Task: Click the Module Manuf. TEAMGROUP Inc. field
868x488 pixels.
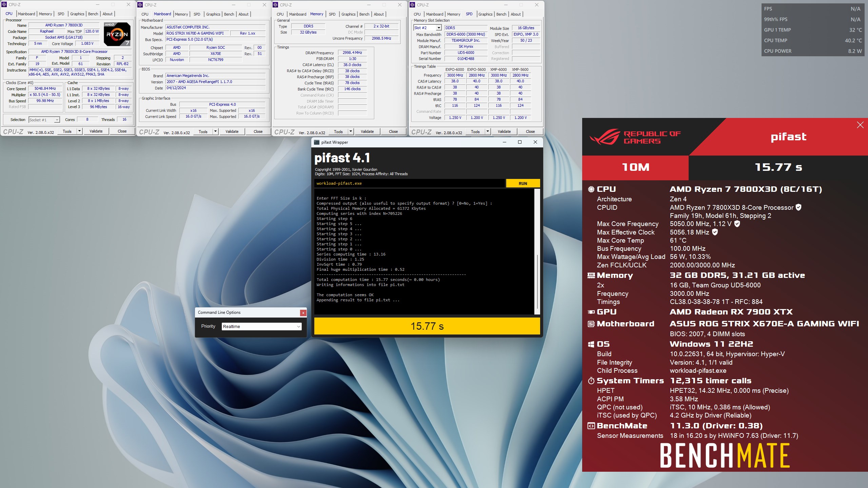Action: (466, 40)
